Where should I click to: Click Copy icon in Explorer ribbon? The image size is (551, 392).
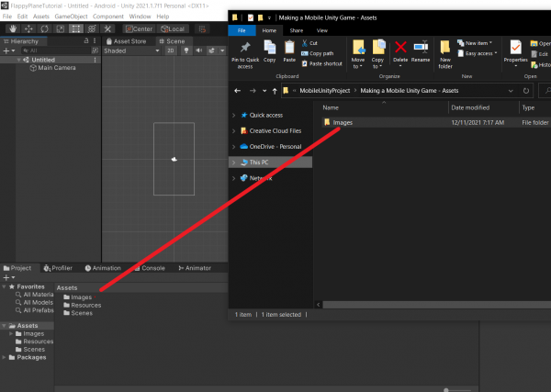coord(269,47)
